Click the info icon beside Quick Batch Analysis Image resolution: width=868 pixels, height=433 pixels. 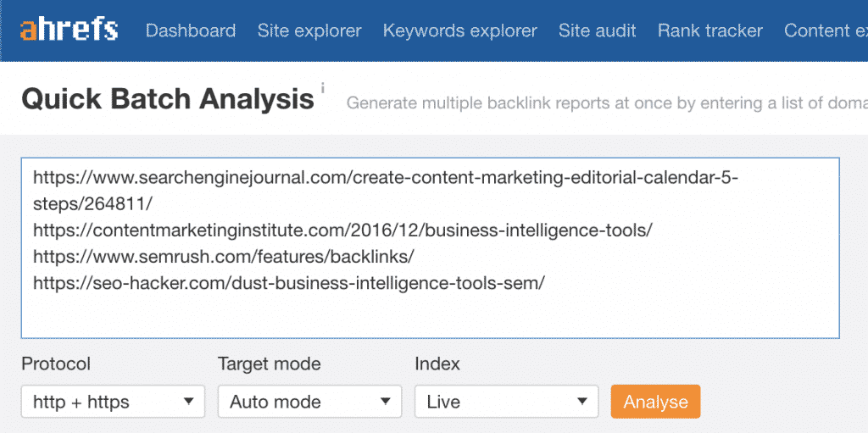click(323, 88)
